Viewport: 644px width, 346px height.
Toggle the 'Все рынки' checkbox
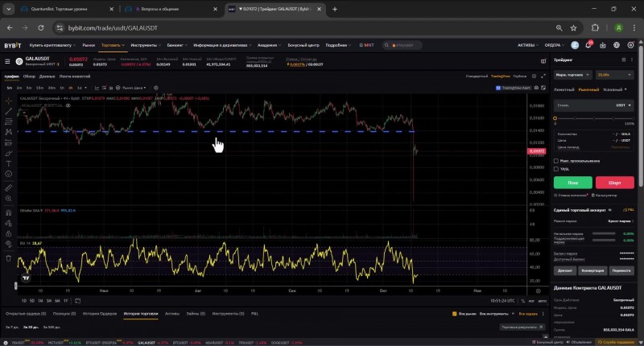coord(455,313)
